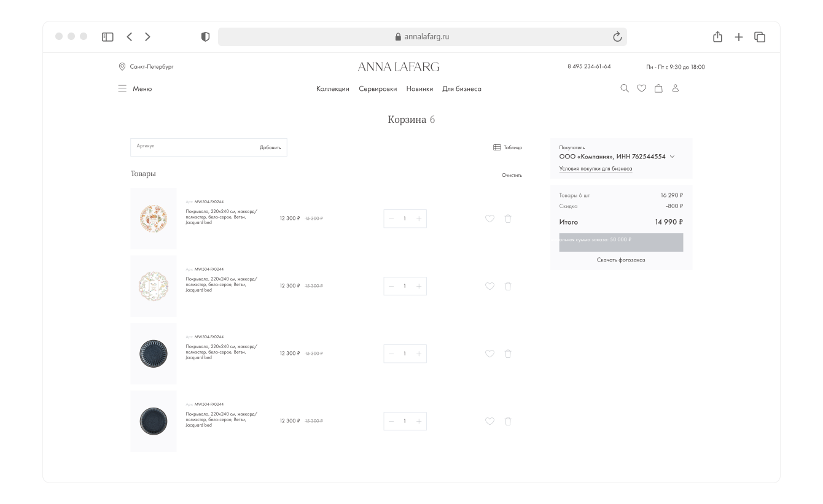This screenshot has height=504, width=823.
Task: Go to the Для бизнеса section
Action: pyautogui.click(x=461, y=89)
